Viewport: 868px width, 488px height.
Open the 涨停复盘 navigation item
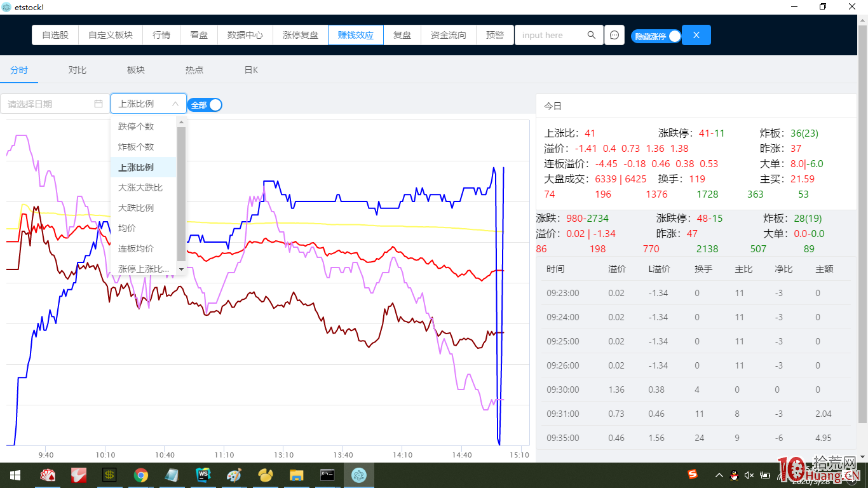point(301,35)
